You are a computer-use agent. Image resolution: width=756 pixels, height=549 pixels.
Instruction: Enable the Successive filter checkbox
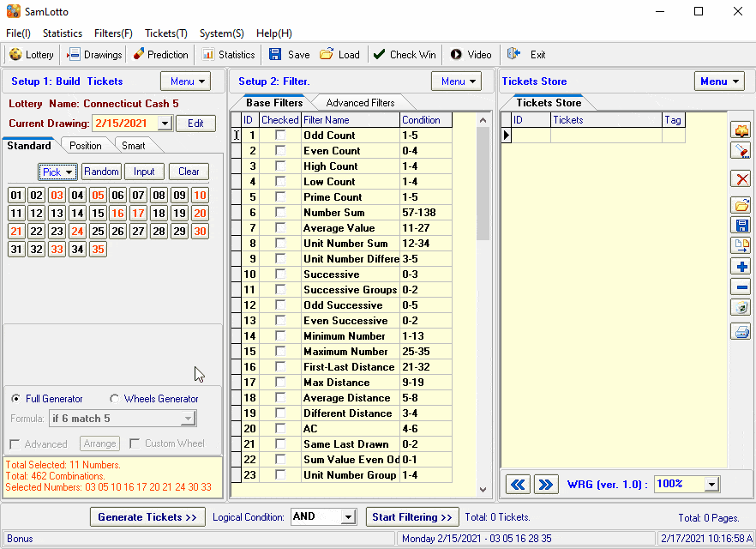280,274
